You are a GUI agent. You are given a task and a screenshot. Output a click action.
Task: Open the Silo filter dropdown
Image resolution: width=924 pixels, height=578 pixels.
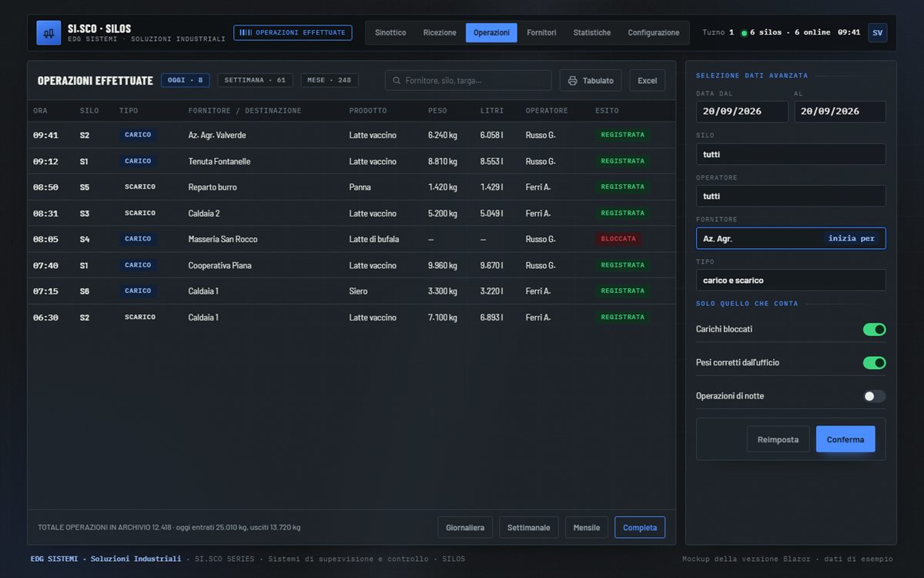(x=791, y=154)
